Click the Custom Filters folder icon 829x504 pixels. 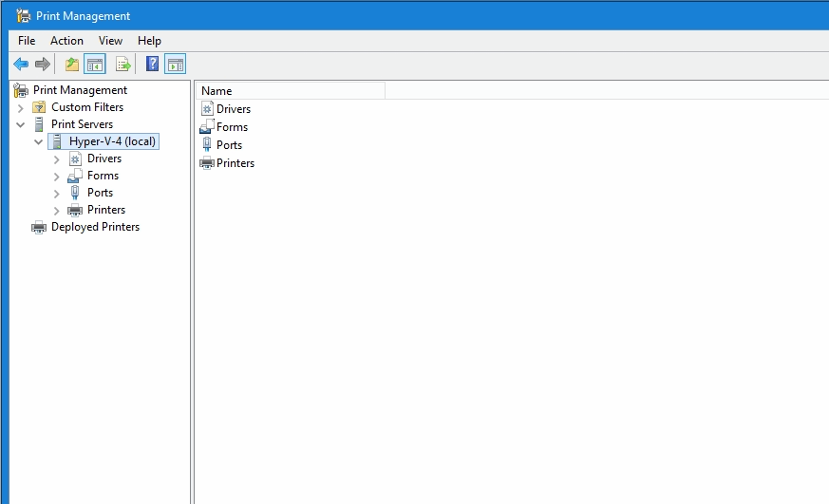[39, 107]
